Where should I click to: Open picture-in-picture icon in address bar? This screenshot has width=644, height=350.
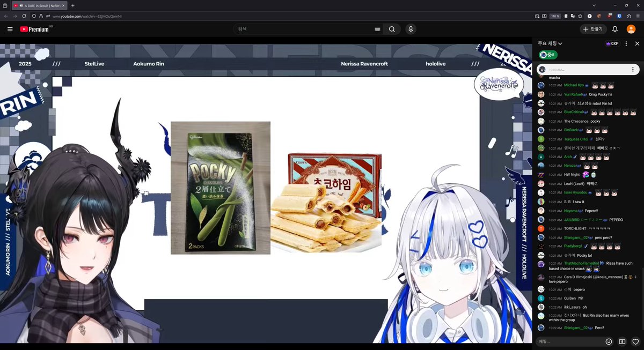point(537,16)
